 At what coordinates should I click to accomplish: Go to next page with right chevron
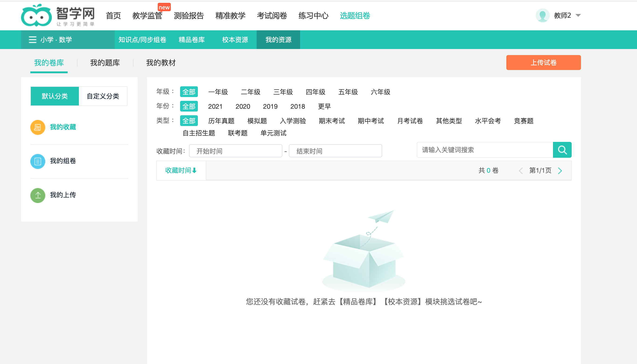click(560, 171)
